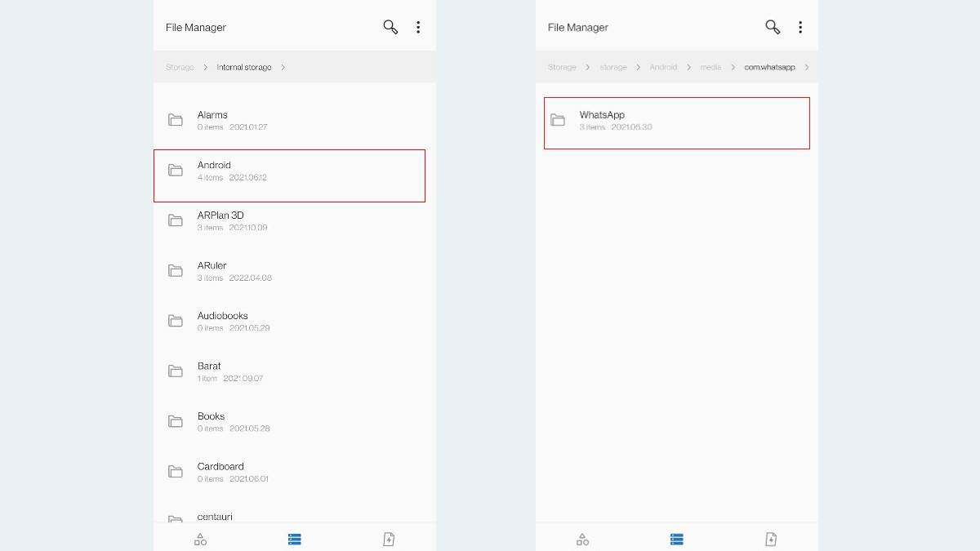The height and width of the screenshot is (551, 980).
Task: Open overflow menu on com.whatsapp screen
Action: [x=800, y=27]
